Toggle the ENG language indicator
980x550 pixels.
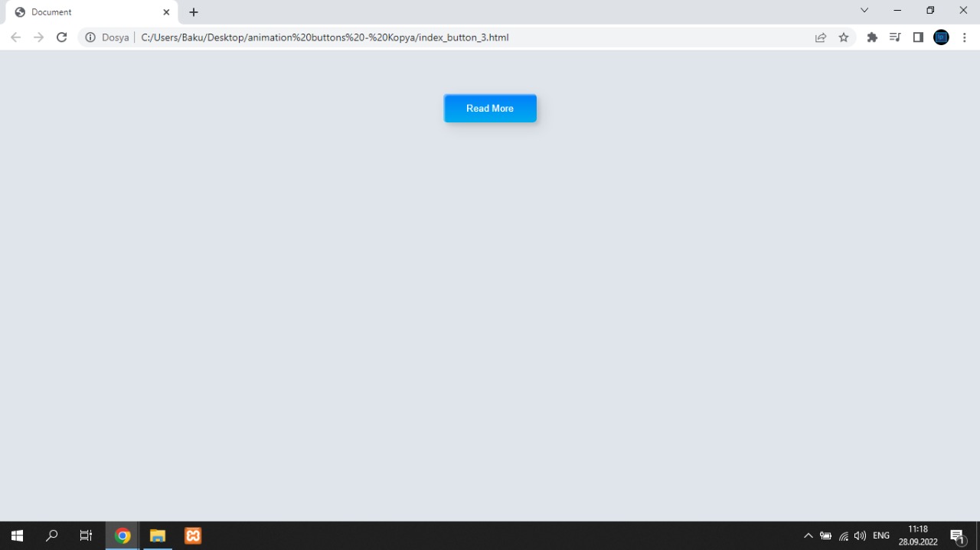click(x=880, y=535)
